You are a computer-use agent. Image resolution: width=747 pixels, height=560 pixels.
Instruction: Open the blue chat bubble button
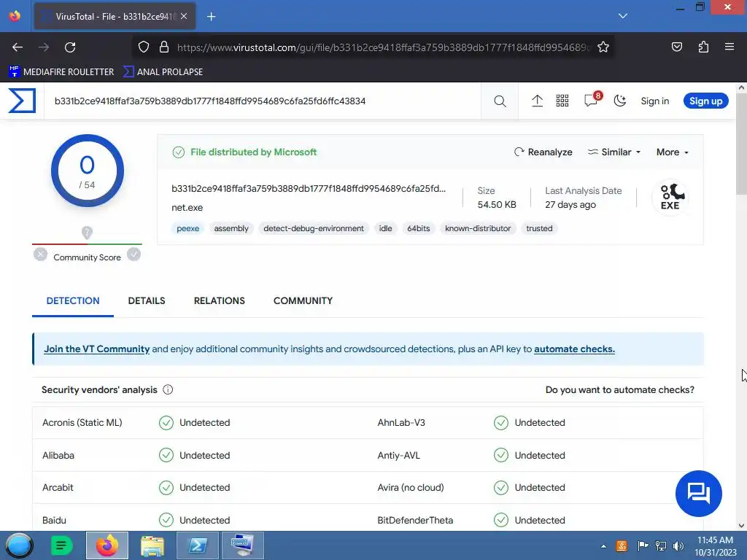698,494
